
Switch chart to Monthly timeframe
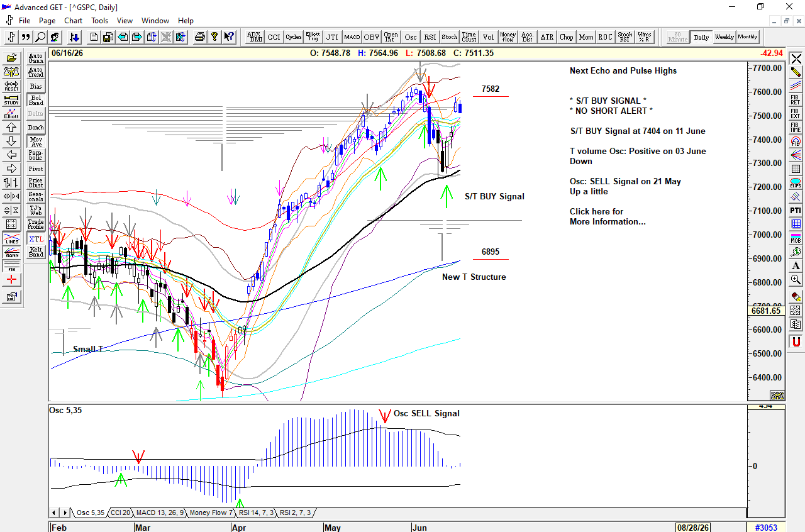[748, 37]
